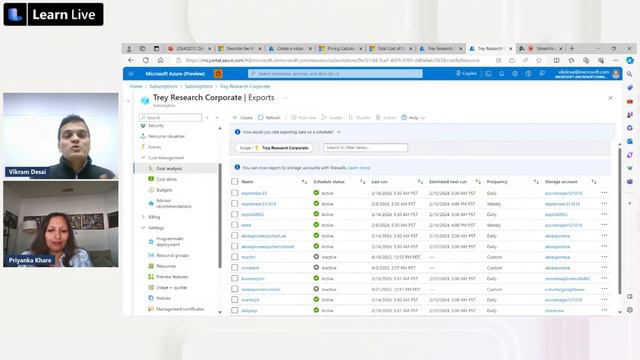Open Copilot in the Azure header

click(466, 73)
